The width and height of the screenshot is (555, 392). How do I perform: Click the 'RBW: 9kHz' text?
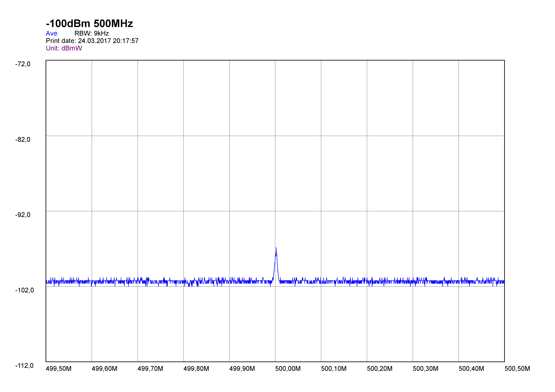[92, 33]
